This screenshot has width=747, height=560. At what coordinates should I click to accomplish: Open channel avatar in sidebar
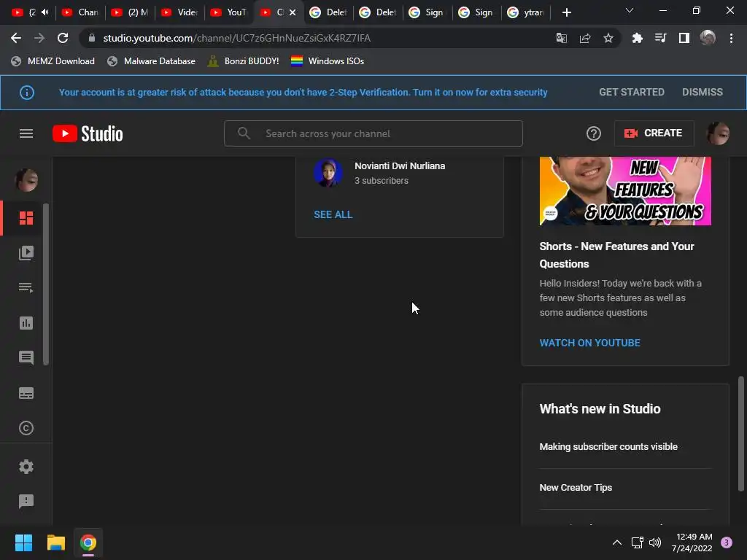click(x=26, y=180)
